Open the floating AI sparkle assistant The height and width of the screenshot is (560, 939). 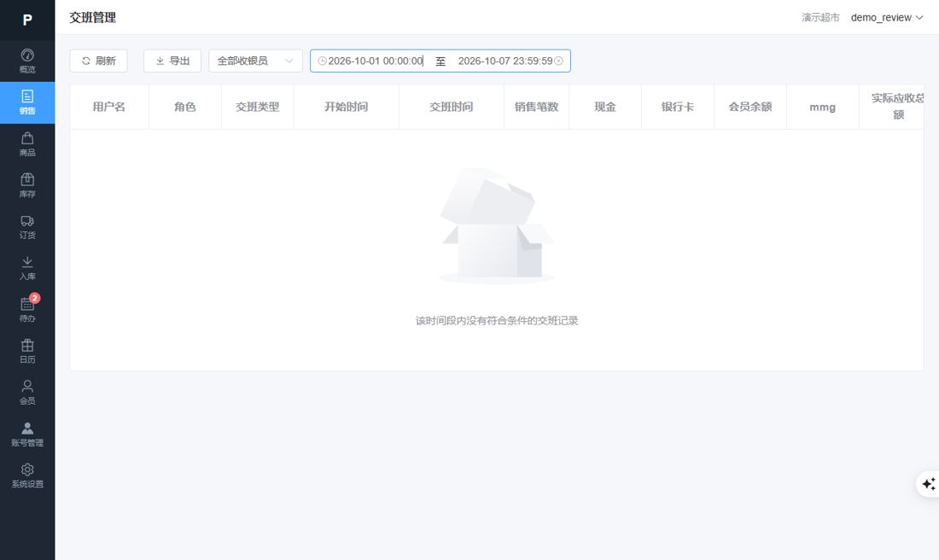(x=928, y=483)
